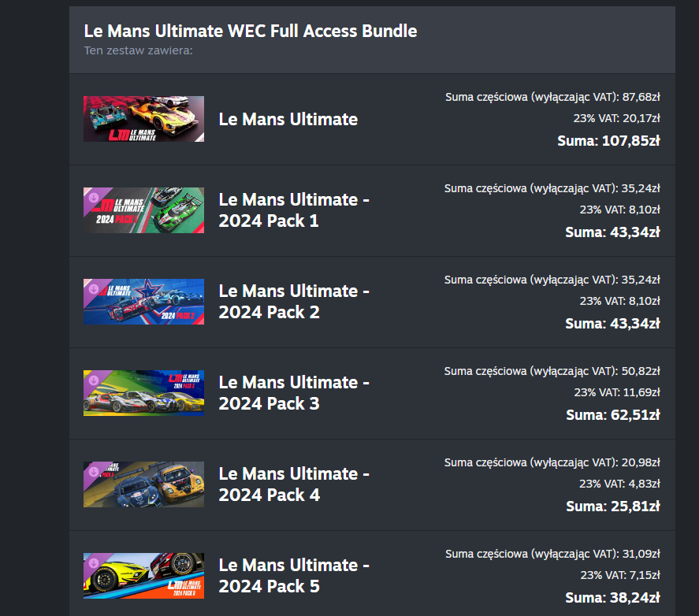The height and width of the screenshot is (616, 699).
Task: Click the purple DLC badge on 2024 Pack 5
Action: click(x=93, y=563)
